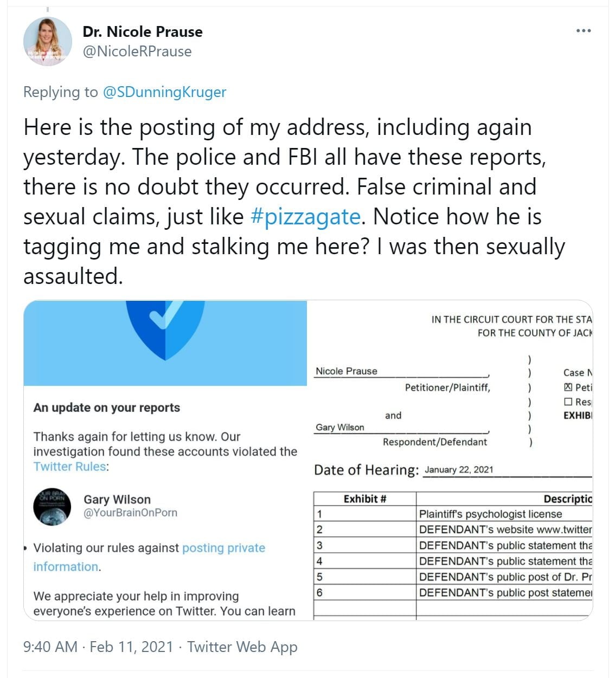The width and height of the screenshot is (616, 678).
Task: Click the #pizzagate hashtag
Action: (x=305, y=216)
